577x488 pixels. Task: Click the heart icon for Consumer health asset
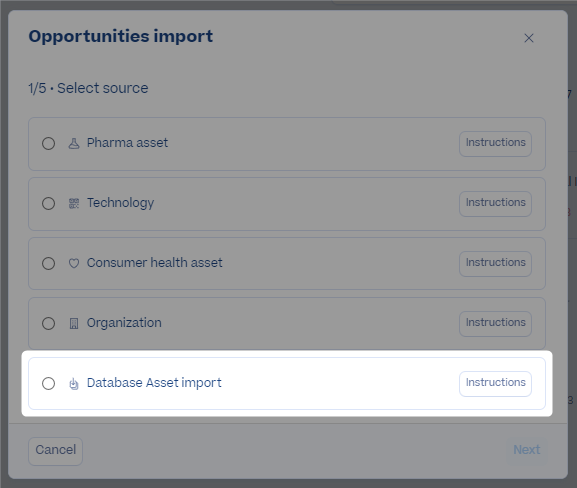[74, 263]
